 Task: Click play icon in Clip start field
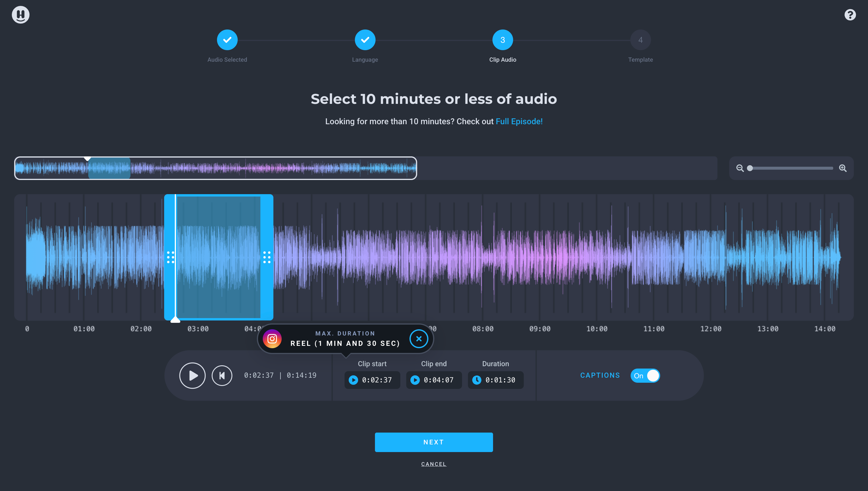pyautogui.click(x=353, y=380)
